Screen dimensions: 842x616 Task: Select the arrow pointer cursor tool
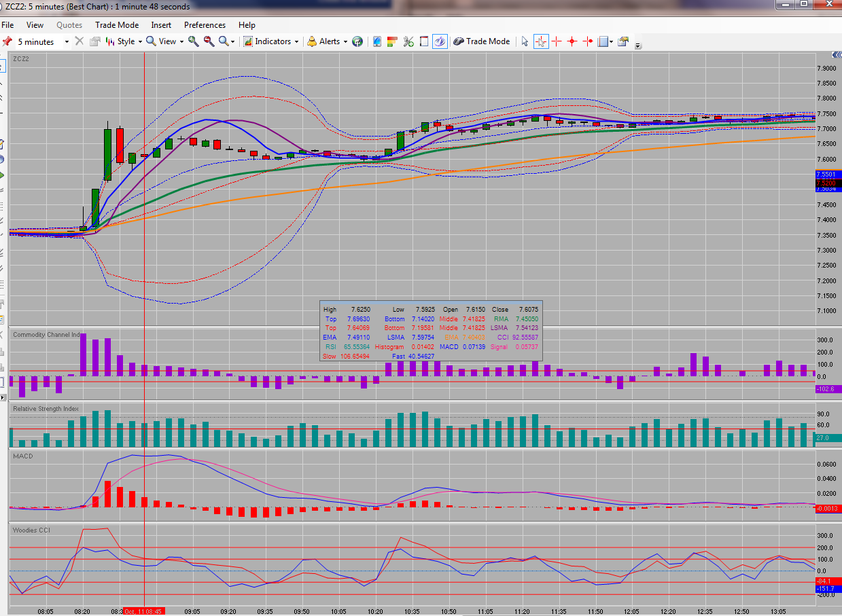coord(525,41)
